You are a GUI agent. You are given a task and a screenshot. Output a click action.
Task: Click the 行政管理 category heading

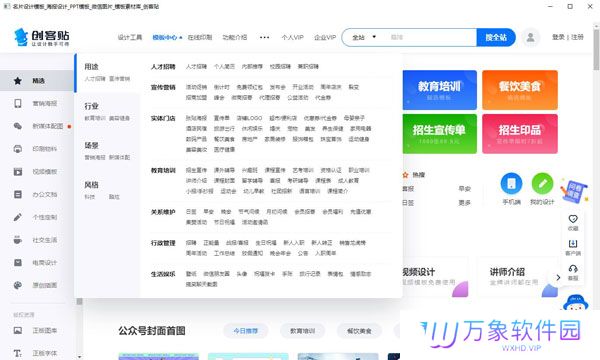click(x=163, y=243)
